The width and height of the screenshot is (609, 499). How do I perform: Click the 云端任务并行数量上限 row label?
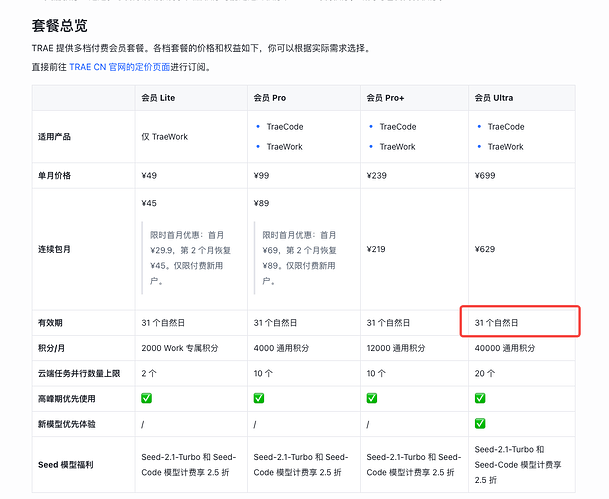coord(79,373)
